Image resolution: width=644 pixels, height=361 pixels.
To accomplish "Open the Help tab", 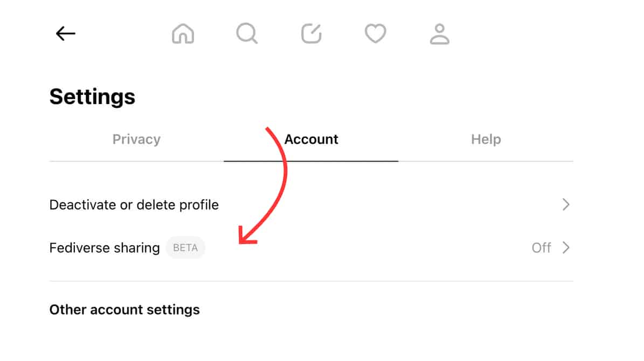I will (x=485, y=139).
